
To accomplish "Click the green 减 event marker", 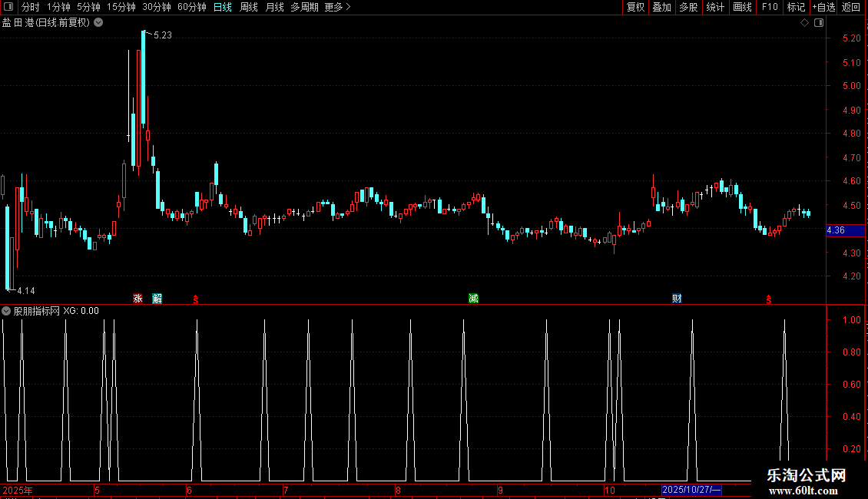I will tap(473, 299).
